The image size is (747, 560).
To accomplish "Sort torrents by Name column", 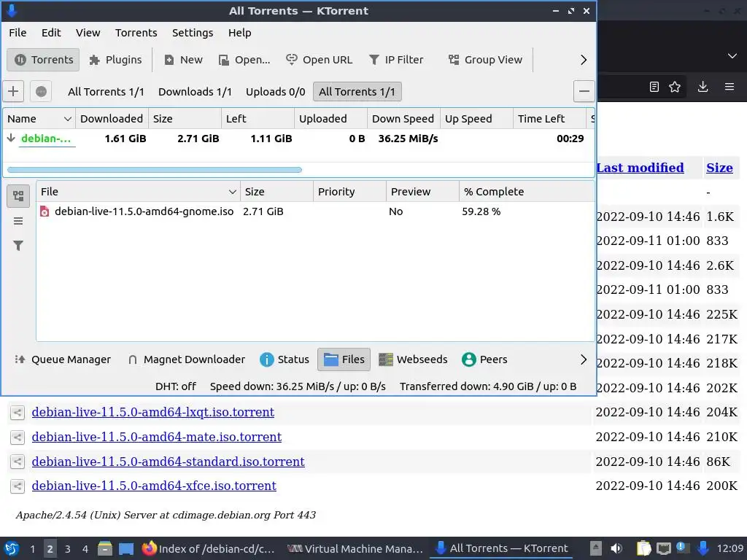I will (39, 119).
